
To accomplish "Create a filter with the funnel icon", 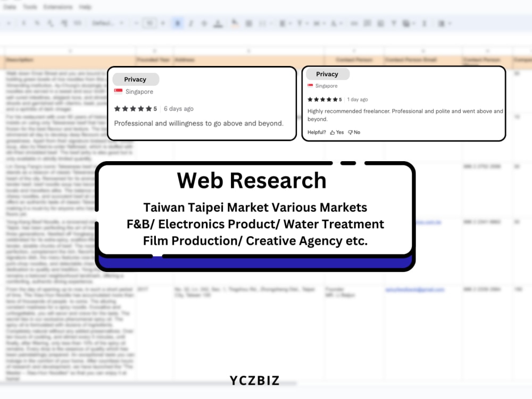I will [394, 23].
